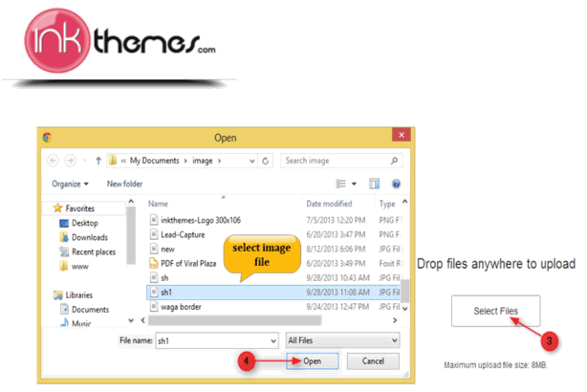The height and width of the screenshot is (392, 587).
Task: Select the Downloads folder in Favorites
Action: (x=89, y=237)
